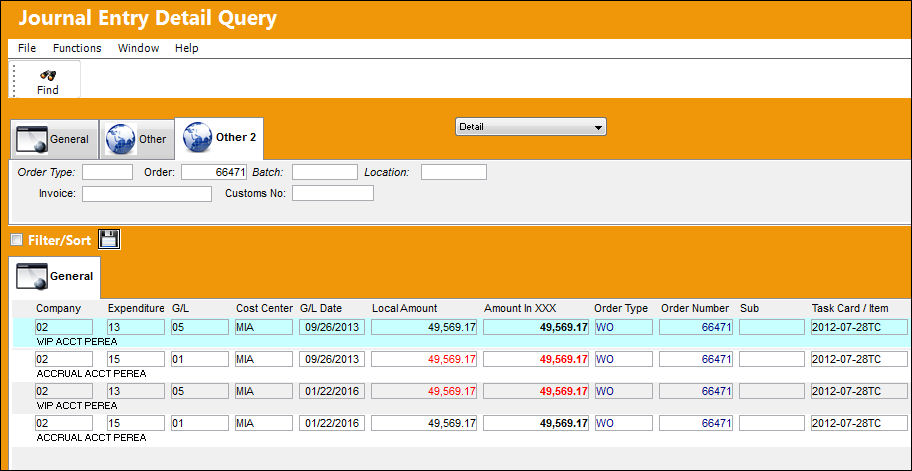912x471 pixels.
Task: Click Expenditure 13 in first highlighted row
Action: click(136, 327)
